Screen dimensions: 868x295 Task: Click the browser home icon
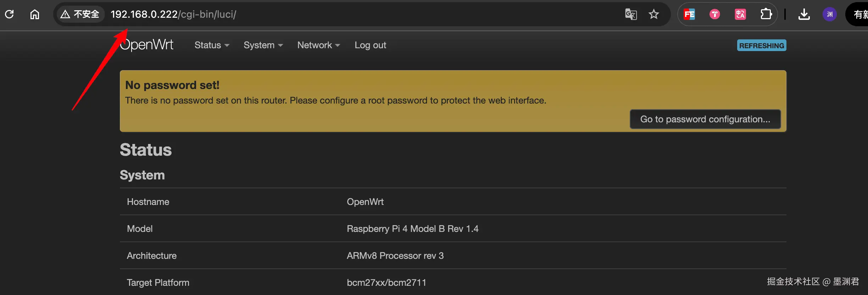[x=35, y=14]
